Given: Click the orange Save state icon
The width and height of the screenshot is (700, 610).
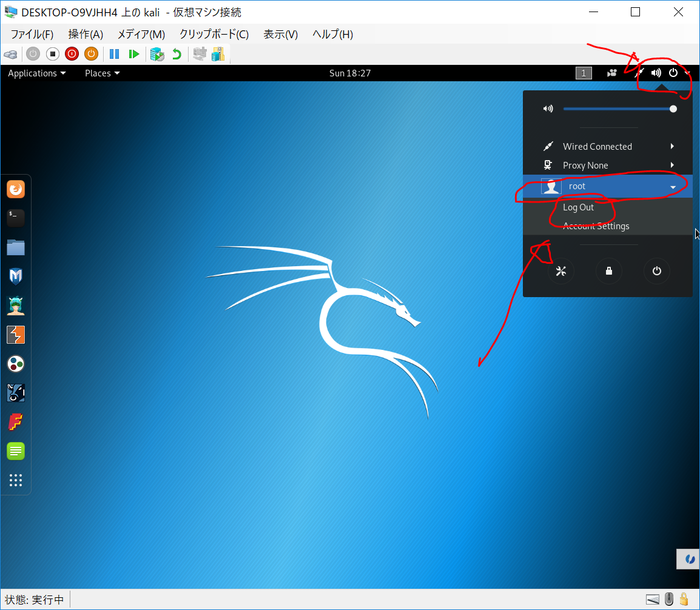Looking at the screenshot, I should click(91, 54).
